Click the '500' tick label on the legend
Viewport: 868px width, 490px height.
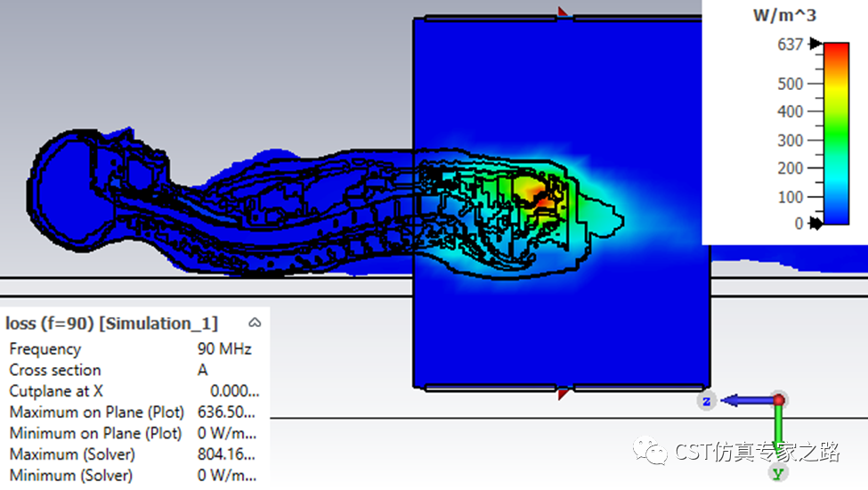coord(790,84)
